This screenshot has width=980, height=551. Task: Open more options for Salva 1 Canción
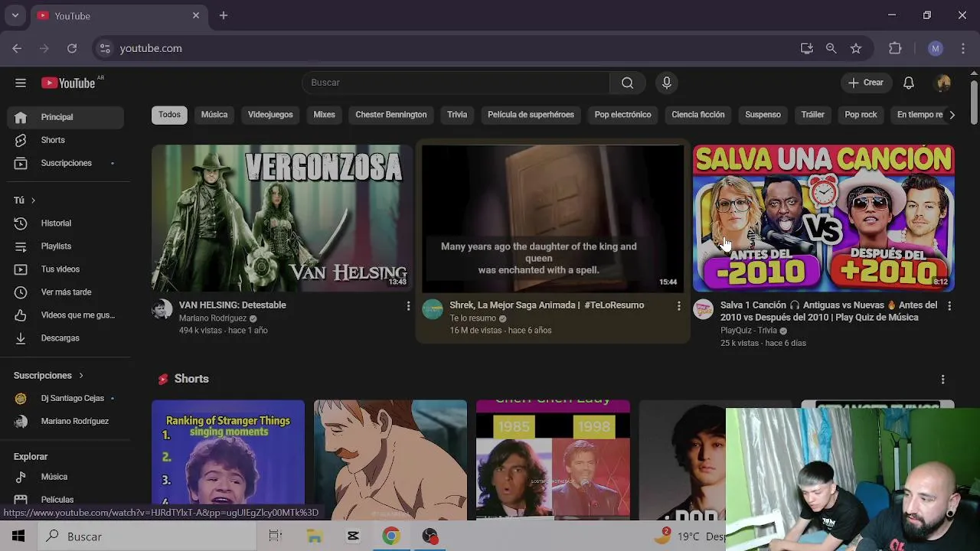pyautogui.click(x=949, y=306)
